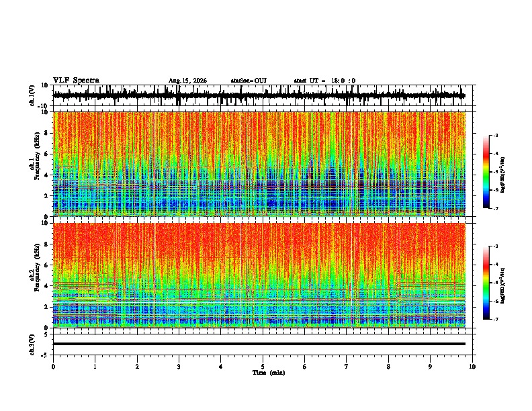The width and height of the screenshot is (532, 411).
Task: Click the flat black ch.3 voltage trace
Action: point(259,344)
